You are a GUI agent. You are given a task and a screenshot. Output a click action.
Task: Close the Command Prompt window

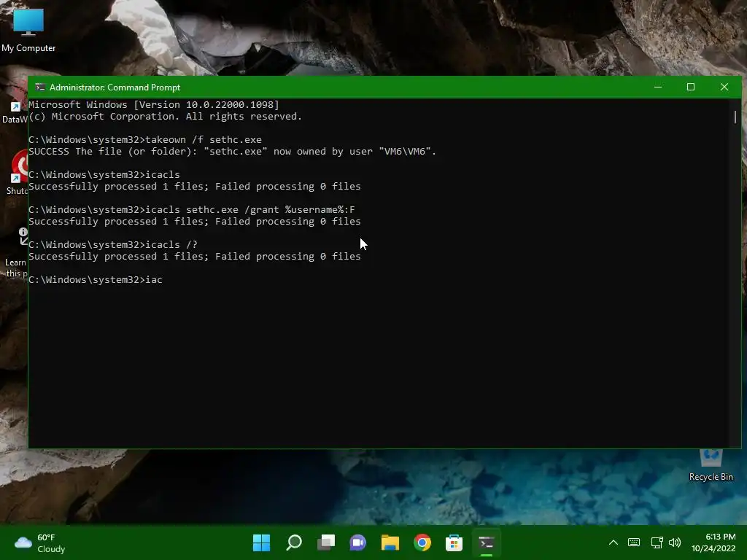coord(724,87)
